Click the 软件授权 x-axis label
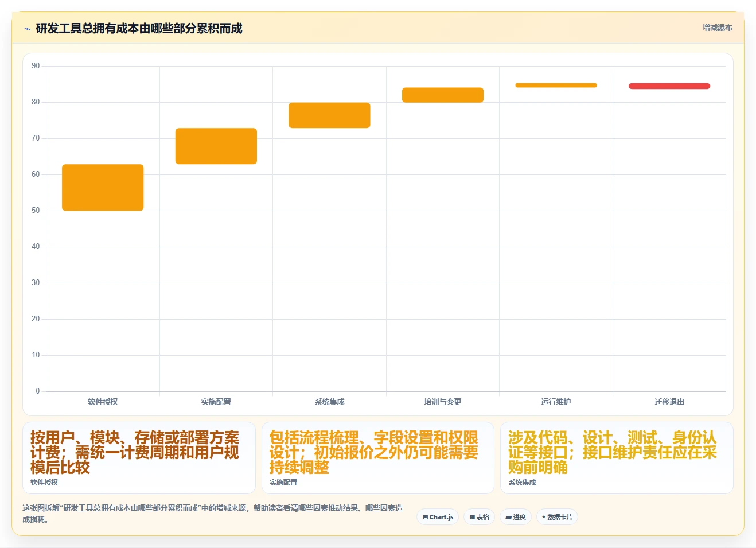Viewport: 756px width, 548px height. (x=103, y=402)
